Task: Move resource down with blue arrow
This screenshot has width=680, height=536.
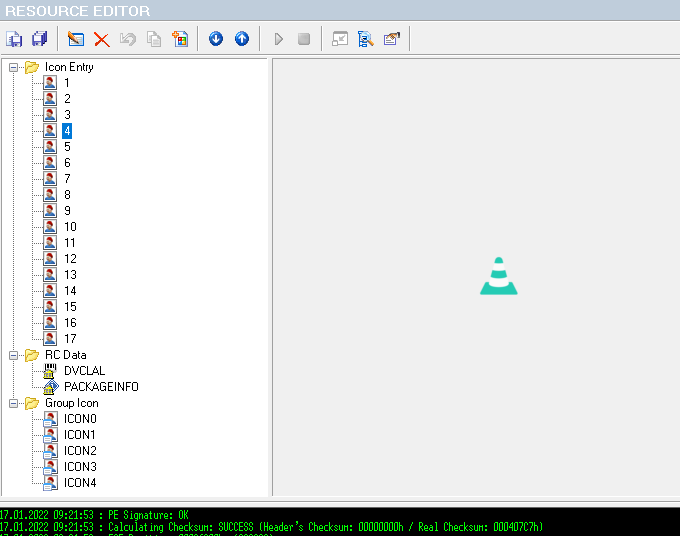Action: tap(216, 39)
